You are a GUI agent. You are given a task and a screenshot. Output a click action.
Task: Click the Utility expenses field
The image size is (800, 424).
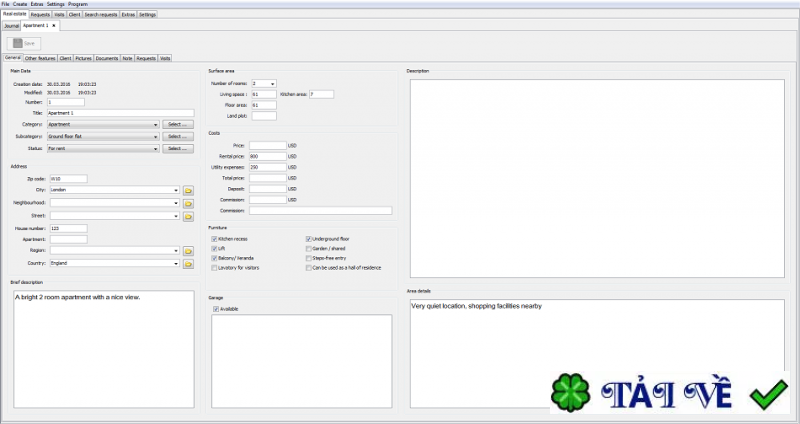268,167
